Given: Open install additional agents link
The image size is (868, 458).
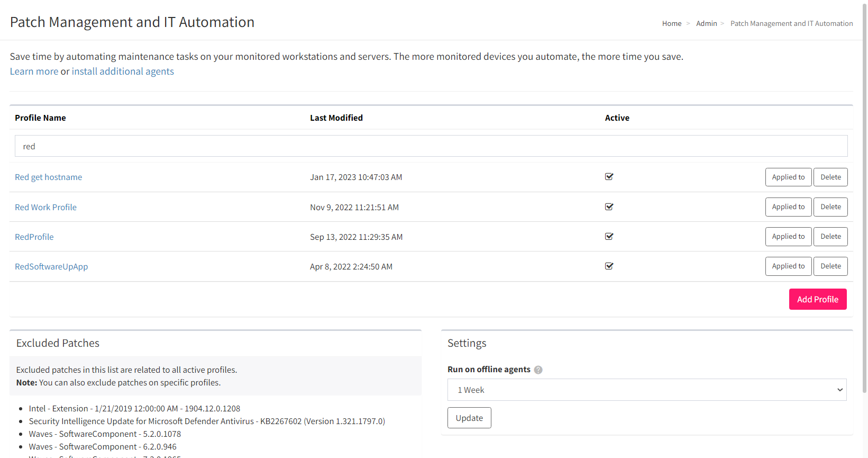Looking at the screenshot, I should coord(123,71).
